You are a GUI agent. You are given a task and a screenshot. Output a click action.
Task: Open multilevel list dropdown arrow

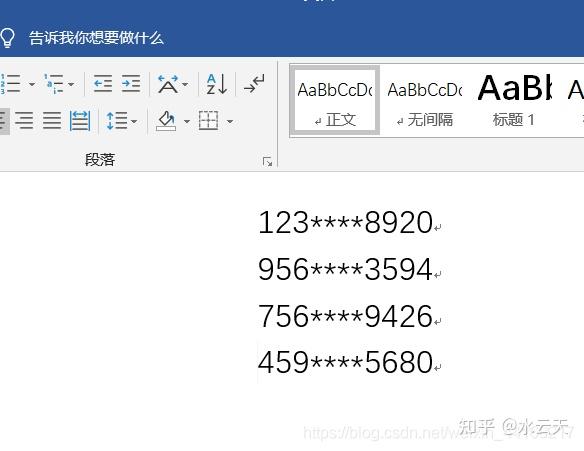coord(71,85)
